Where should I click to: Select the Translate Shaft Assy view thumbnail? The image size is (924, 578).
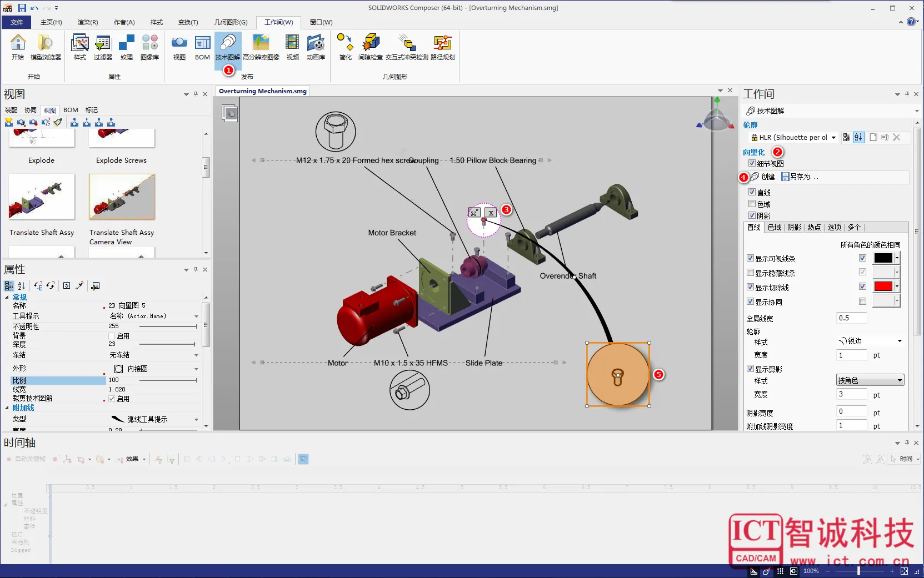point(42,197)
